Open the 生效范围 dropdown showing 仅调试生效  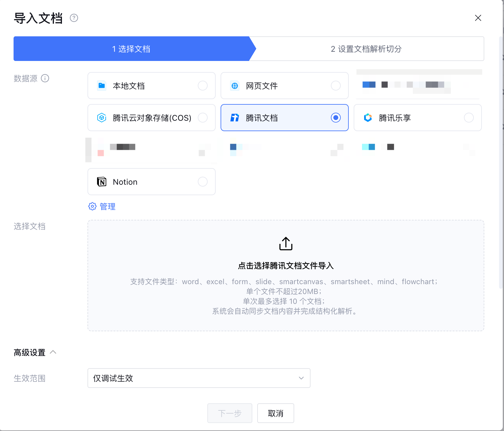pos(199,378)
